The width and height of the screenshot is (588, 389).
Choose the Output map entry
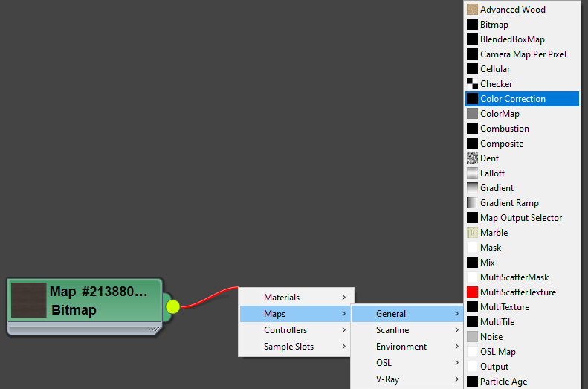[522, 367]
